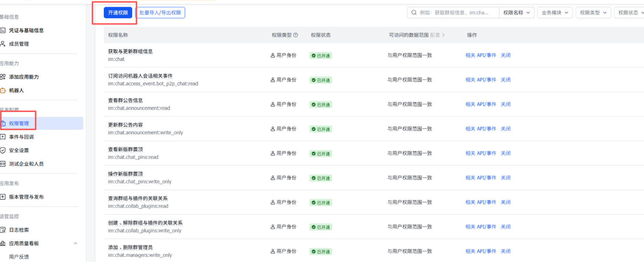Open 事件与回调 in the sidebar
This screenshot has width=644, height=262.
click(21, 137)
